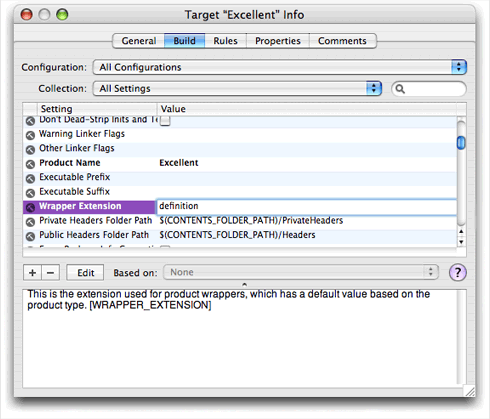Select the Warning Linker Flags row
490x419 pixels.
click(x=240, y=135)
